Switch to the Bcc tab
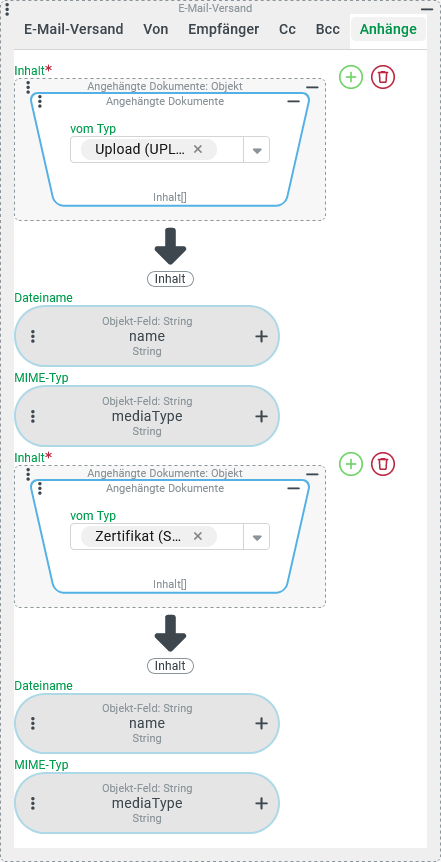The height and width of the screenshot is (862, 441). [327, 30]
